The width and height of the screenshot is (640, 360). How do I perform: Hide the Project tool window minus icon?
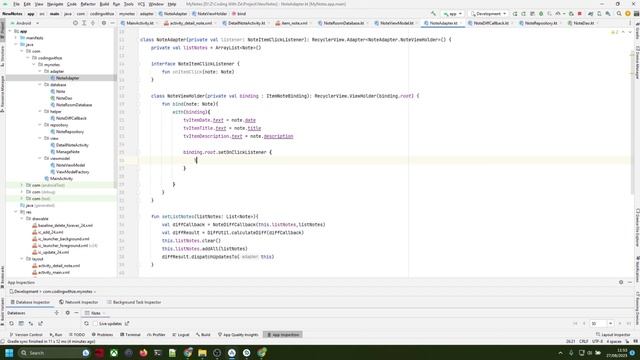(112, 23)
